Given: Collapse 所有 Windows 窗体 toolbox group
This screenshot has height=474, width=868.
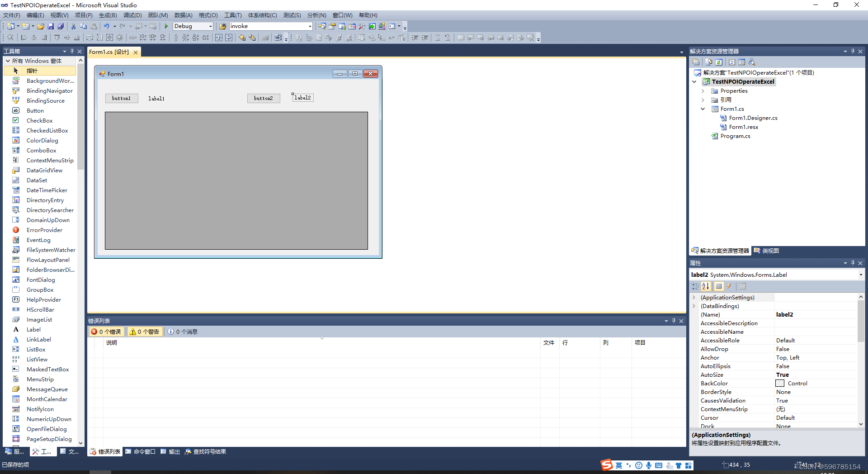Looking at the screenshot, I should click(8, 61).
